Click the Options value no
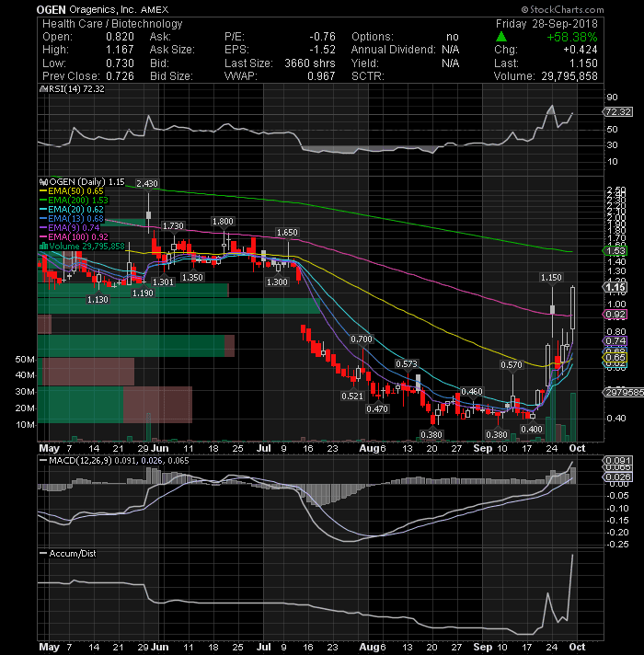The height and width of the screenshot is (655, 644). (x=453, y=37)
